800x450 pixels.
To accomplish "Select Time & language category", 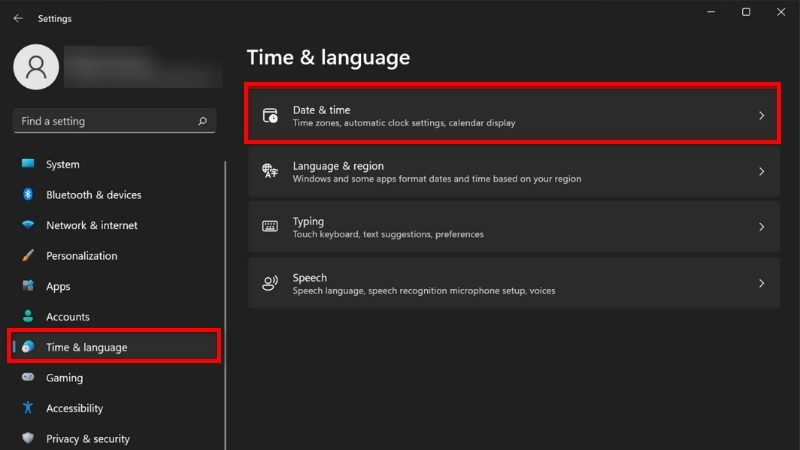I will (116, 347).
